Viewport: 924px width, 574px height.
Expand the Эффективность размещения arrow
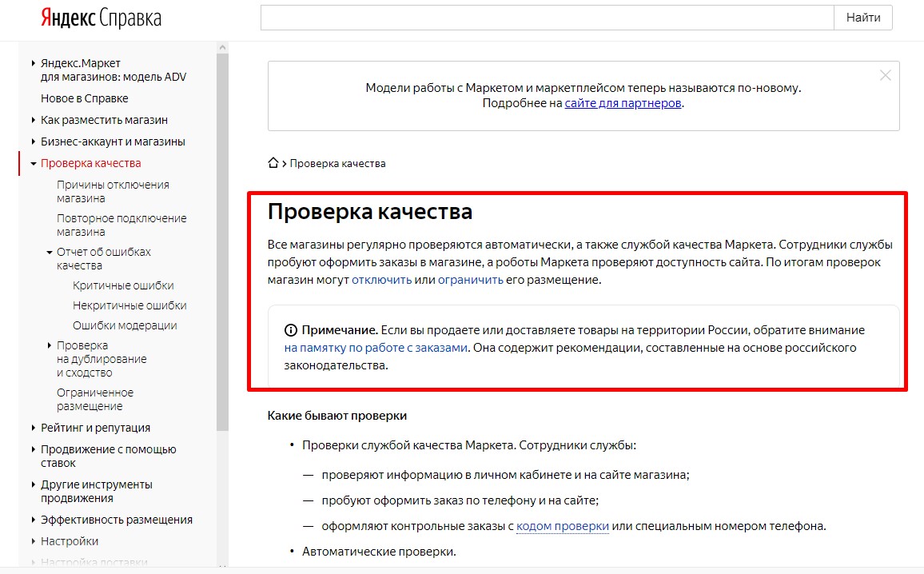(x=33, y=520)
